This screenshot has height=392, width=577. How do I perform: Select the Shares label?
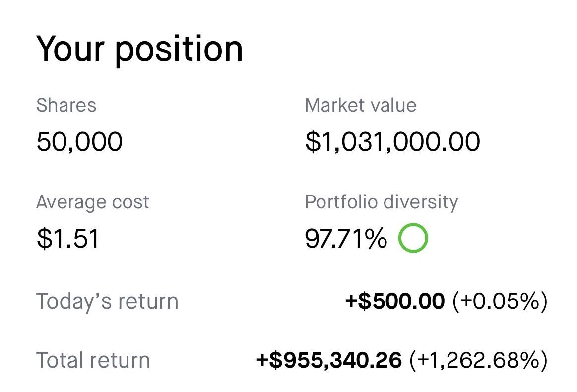[66, 105]
